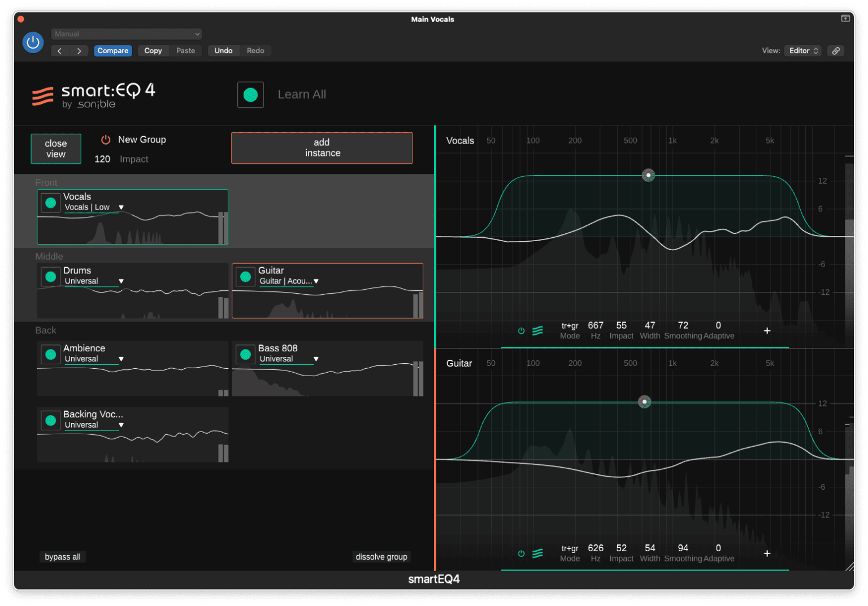Screen dimensions: 868x606
Task: Click the sonible logo in the Vocals EQ strip
Action: pos(537,331)
